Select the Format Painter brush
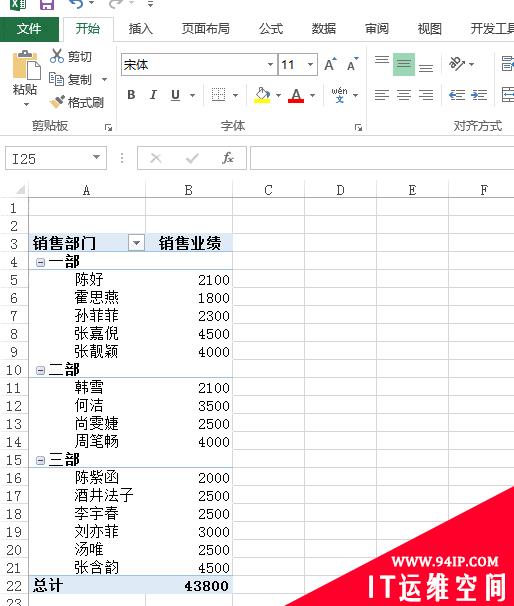Viewport: 514px width, 606px height. (x=56, y=102)
